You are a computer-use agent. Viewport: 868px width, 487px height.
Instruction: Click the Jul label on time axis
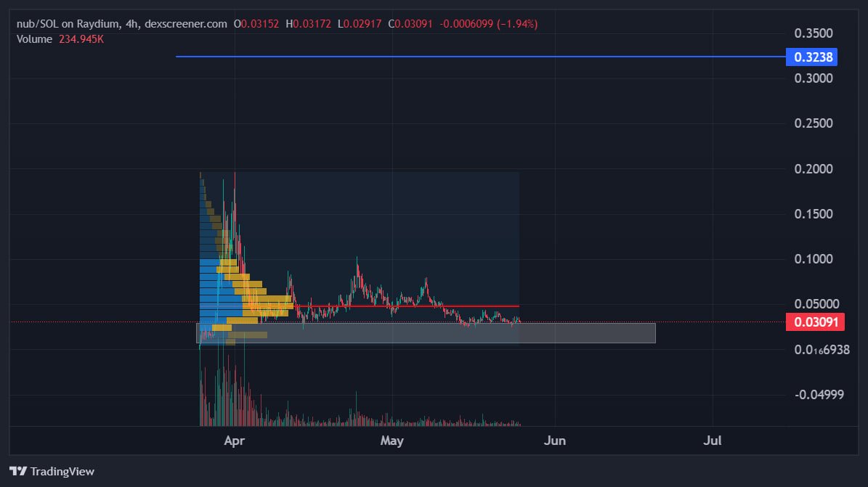click(712, 441)
